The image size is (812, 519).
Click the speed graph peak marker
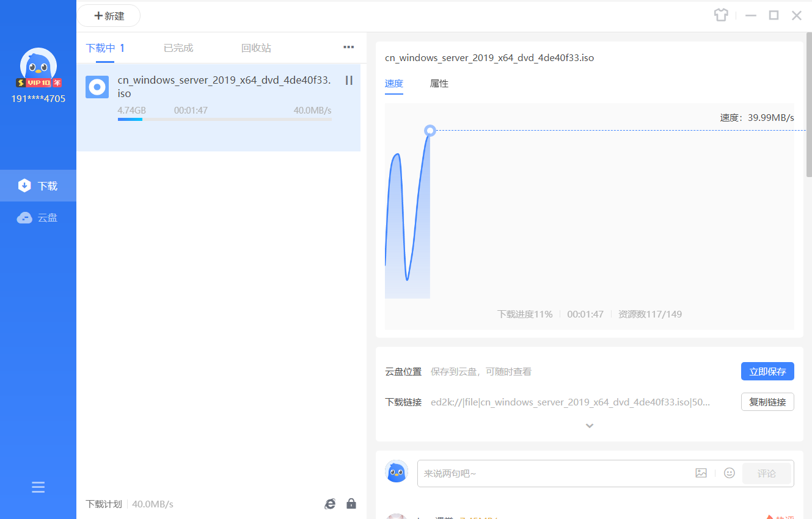click(x=430, y=130)
